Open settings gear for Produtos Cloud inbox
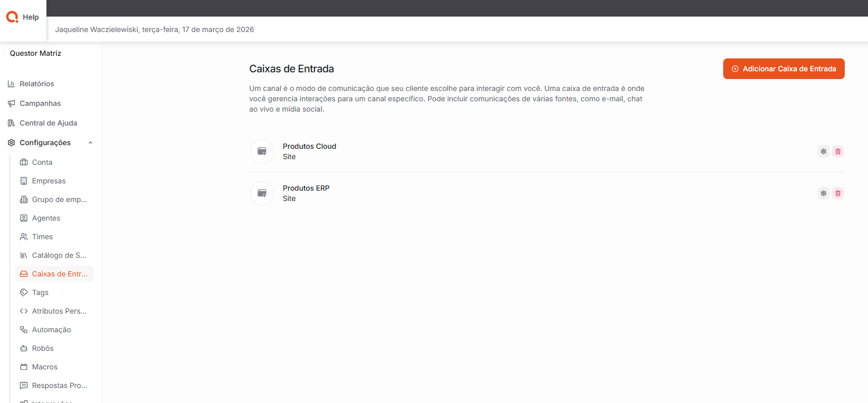The width and height of the screenshot is (868, 403). pyautogui.click(x=823, y=151)
